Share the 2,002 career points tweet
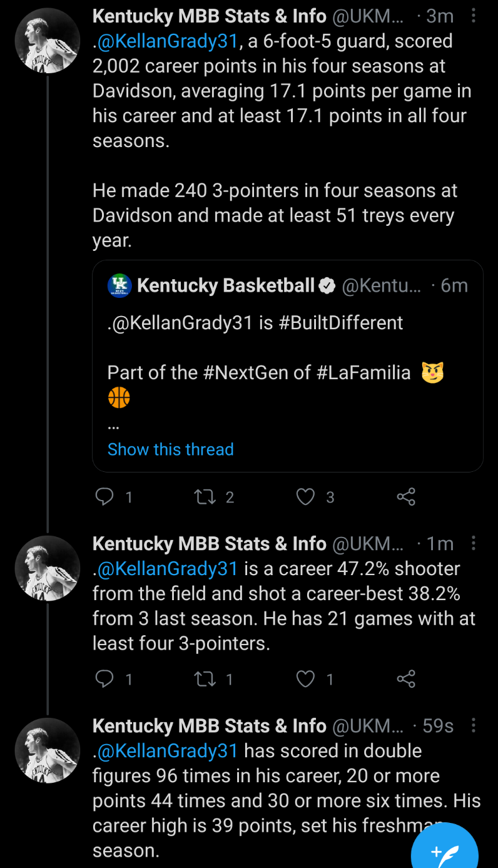The height and width of the screenshot is (868, 498). pyautogui.click(x=406, y=498)
